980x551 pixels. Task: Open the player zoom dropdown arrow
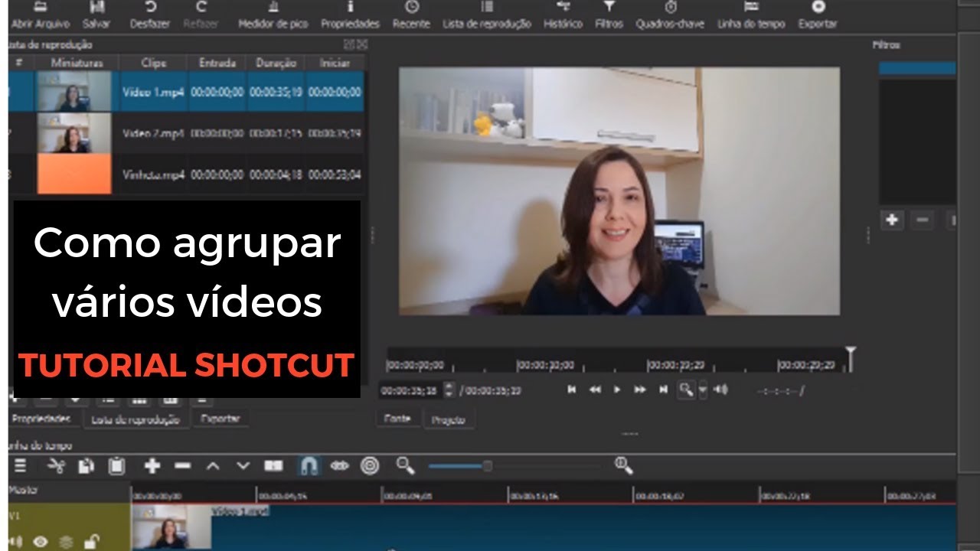[x=703, y=390]
